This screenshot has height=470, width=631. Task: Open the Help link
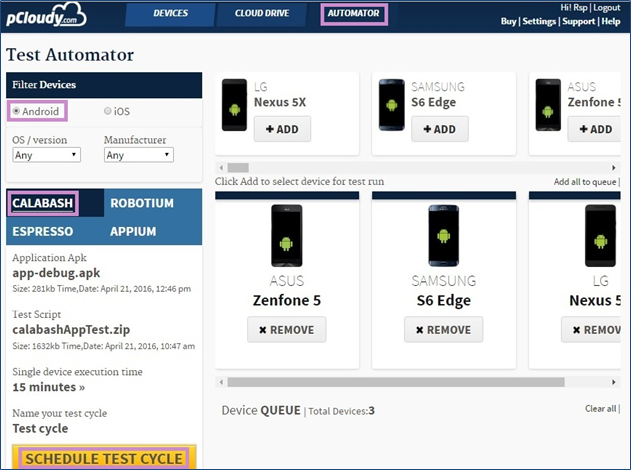pos(610,21)
